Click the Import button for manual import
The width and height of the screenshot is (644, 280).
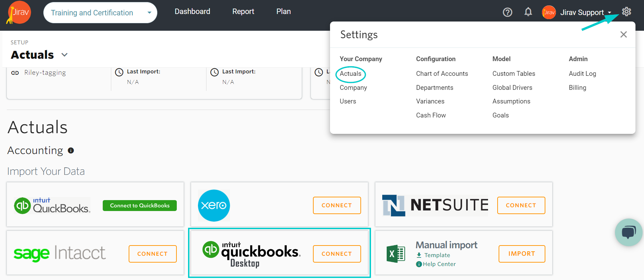[x=522, y=254]
